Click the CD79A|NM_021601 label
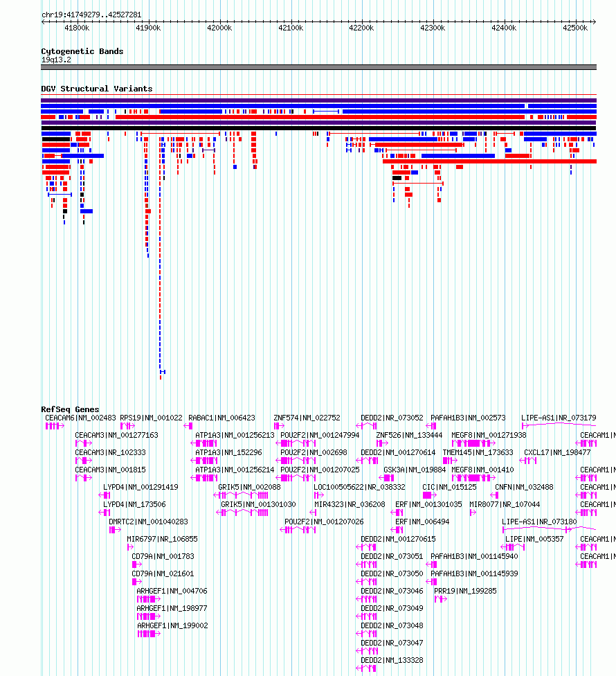Screen dimensions: 616x676 pos(163,573)
